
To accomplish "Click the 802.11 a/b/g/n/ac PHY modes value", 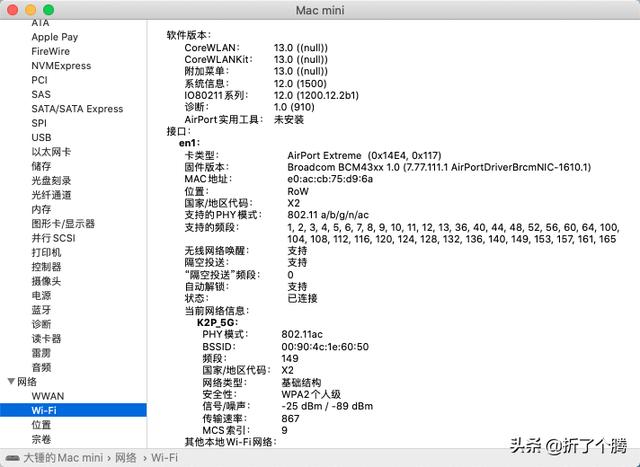I will 328,215.
